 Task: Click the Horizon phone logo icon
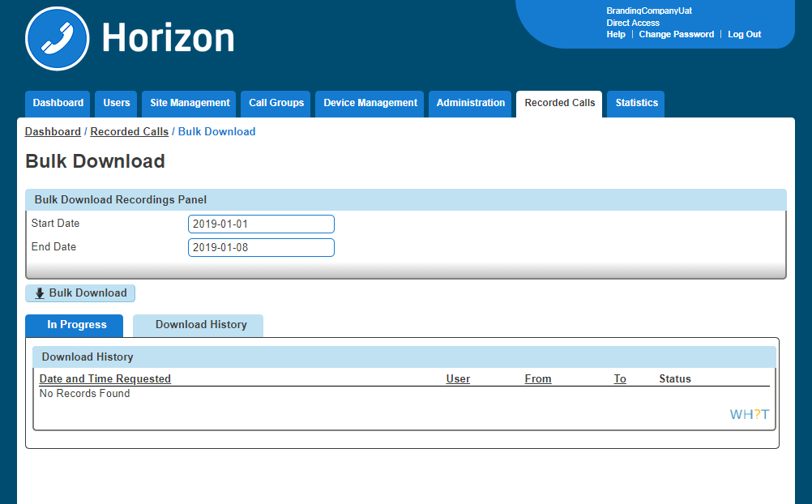[57, 38]
